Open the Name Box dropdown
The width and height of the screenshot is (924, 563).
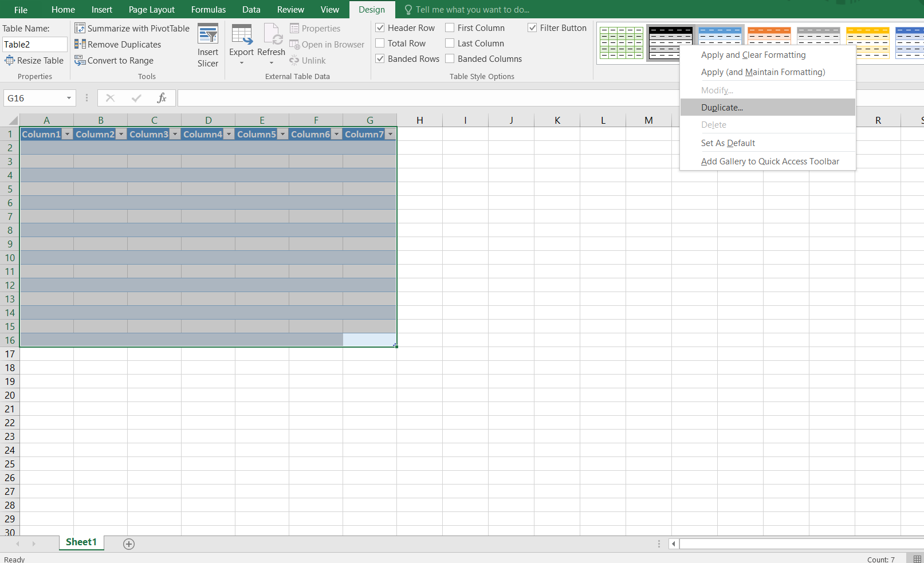pos(69,98)
